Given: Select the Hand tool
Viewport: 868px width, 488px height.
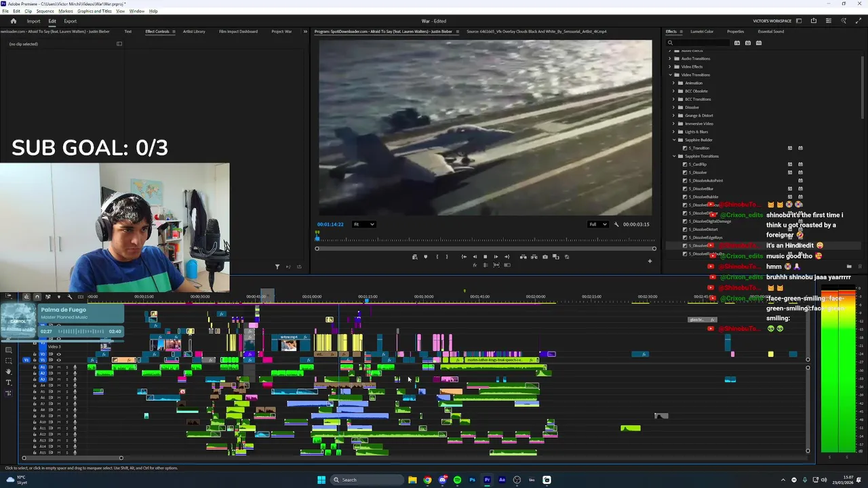Looking at the screenshot, I should pyautogui.click(x=9, y=371).
